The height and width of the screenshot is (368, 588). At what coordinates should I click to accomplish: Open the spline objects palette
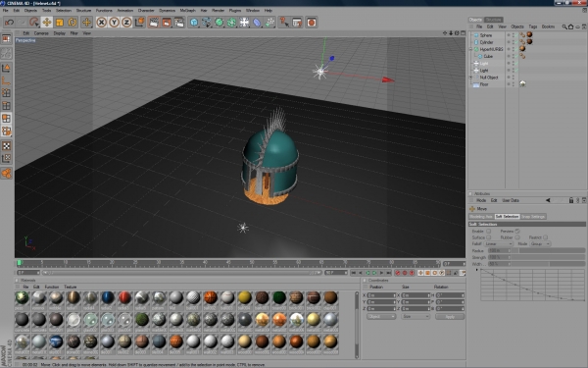pyautogui.click(x=207, y=23)
